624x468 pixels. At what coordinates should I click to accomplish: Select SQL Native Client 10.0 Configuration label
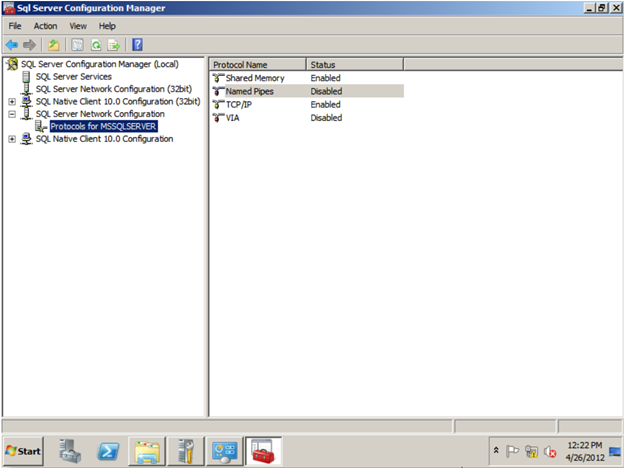coord(104,139)
